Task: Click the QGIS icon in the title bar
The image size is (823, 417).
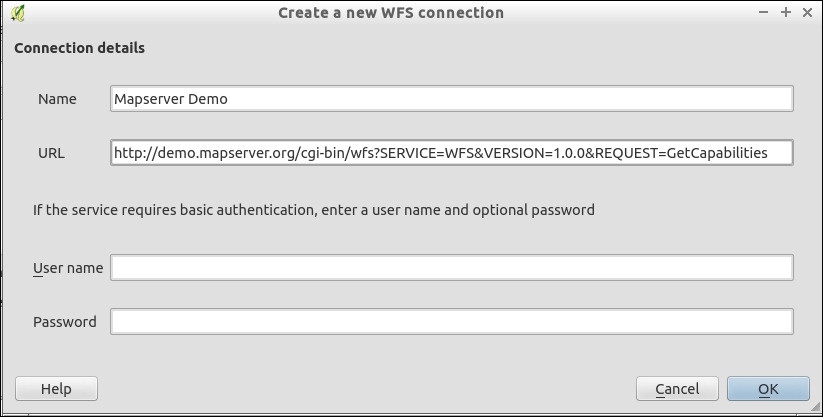Action: coord(19,13)
